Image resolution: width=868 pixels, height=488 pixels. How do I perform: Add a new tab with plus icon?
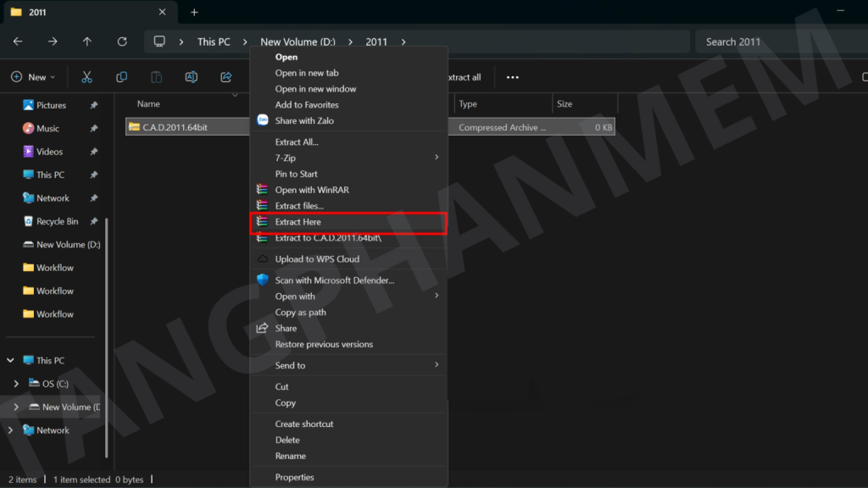click(x=194, y=13)
